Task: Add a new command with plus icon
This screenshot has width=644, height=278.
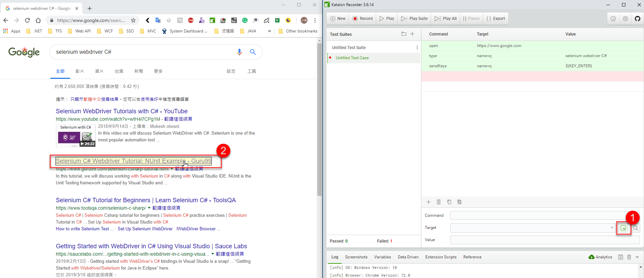Action: [x=429, y=202]
